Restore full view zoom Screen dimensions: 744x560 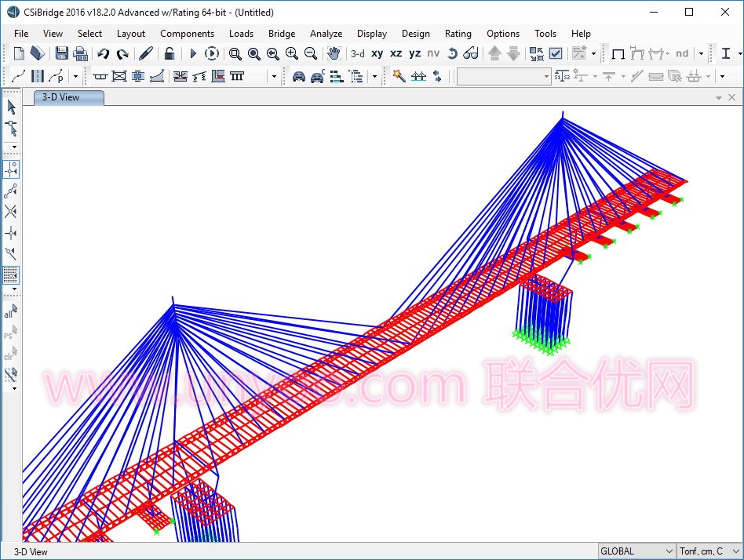coord(253,53)
